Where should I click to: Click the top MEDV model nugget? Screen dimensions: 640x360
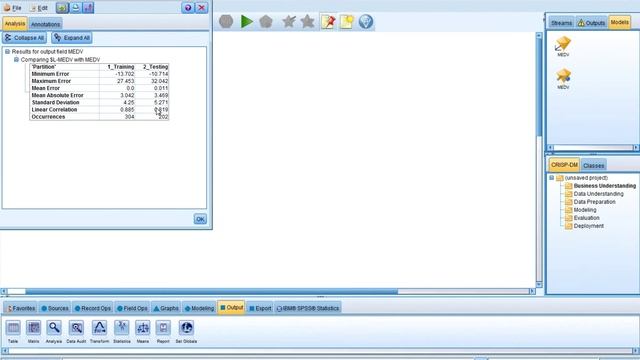(x=563, y=46)
